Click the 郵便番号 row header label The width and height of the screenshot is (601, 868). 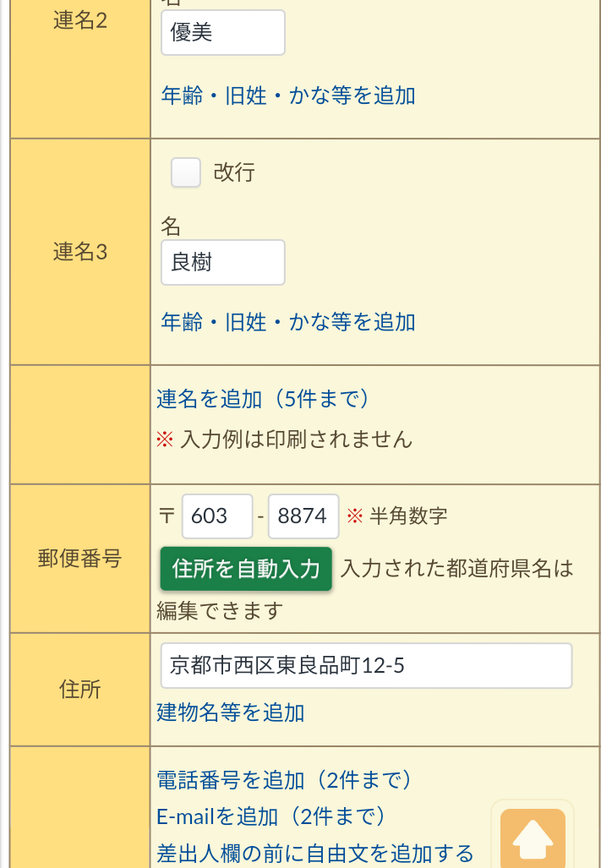pos(80,559)
